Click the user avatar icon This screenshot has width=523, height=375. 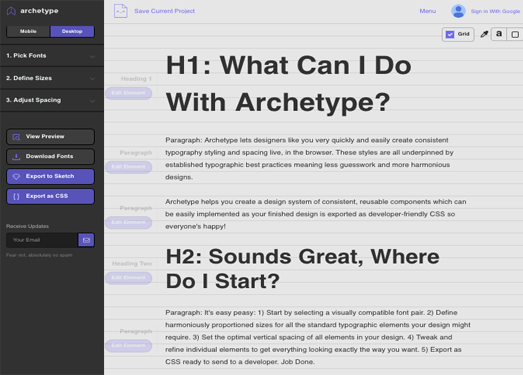click(458, 11)
